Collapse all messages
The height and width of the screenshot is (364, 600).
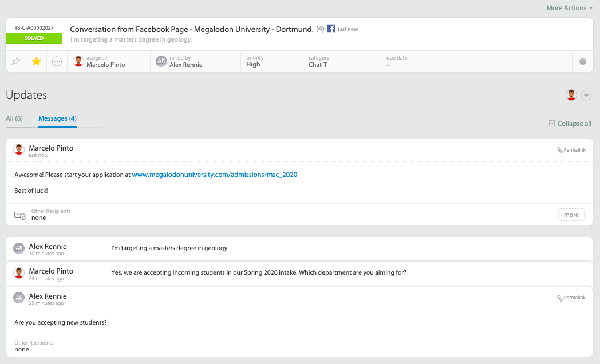pos(570,124)
